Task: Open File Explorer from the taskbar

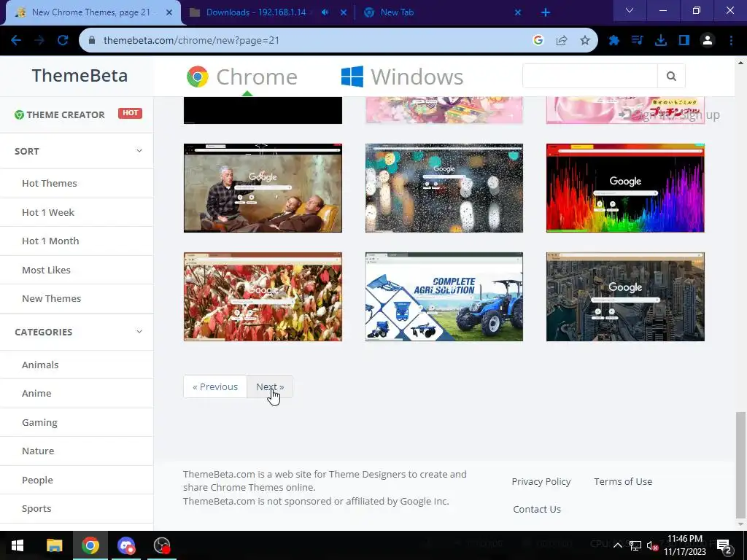Action: coord(54,545)
